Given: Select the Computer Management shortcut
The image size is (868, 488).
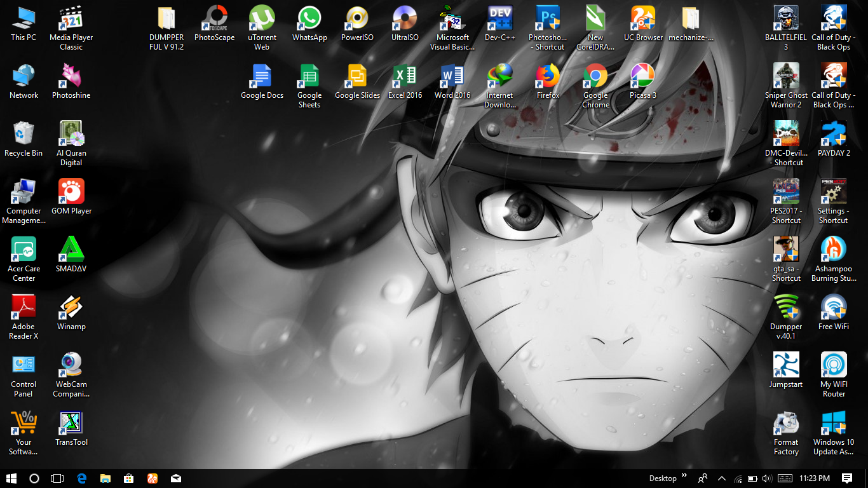Looking at the screenshot, I should point(24,192).
